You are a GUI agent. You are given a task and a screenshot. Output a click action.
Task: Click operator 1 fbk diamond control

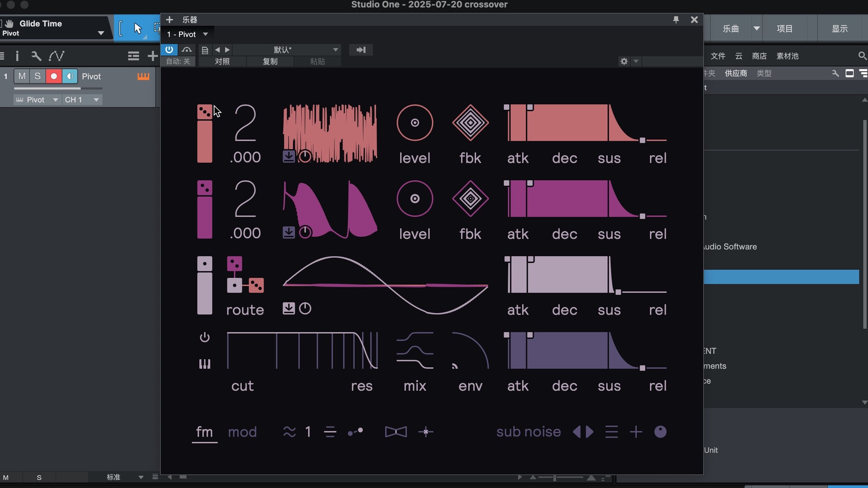pyautogui.click(x=470, y=122)
